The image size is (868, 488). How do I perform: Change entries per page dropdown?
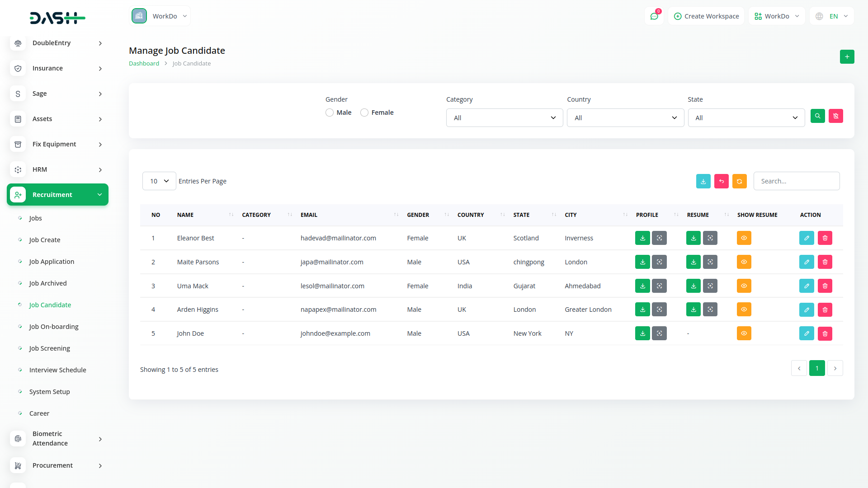(x=159, y=181)
